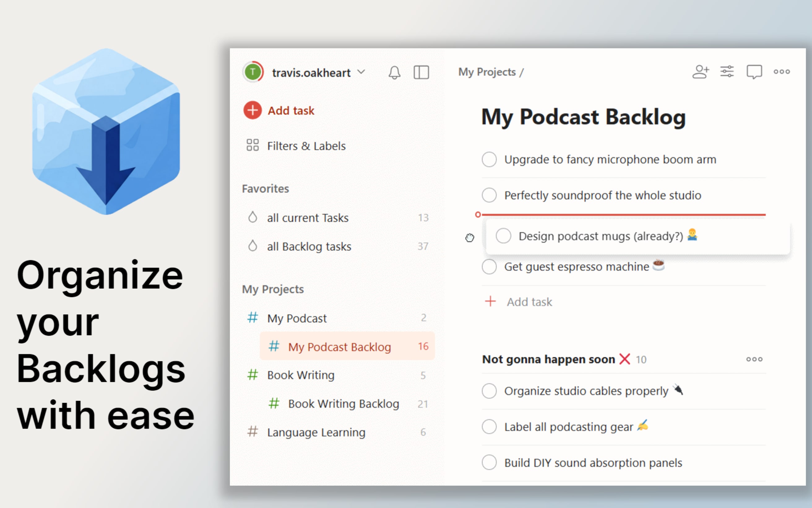Open Not gonna happen soon section options
This screenshot has width=812, height=508.
[x=754, y=359]
